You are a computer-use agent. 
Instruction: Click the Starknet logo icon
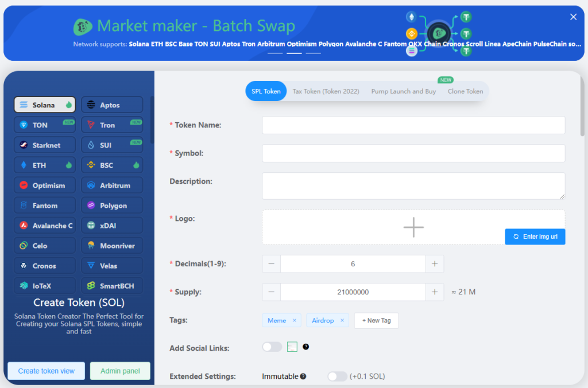click(x=24, y=145)
